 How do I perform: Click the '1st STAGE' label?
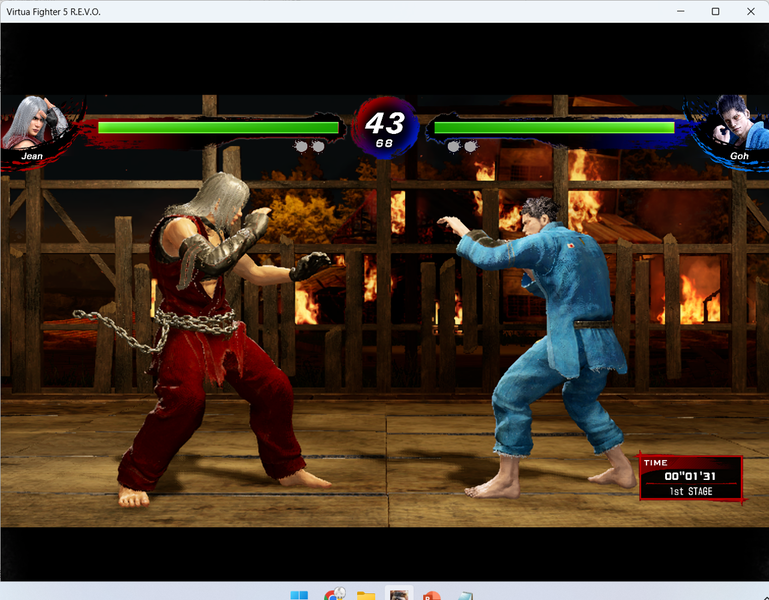pyautogui.click(x=691, y=491)
